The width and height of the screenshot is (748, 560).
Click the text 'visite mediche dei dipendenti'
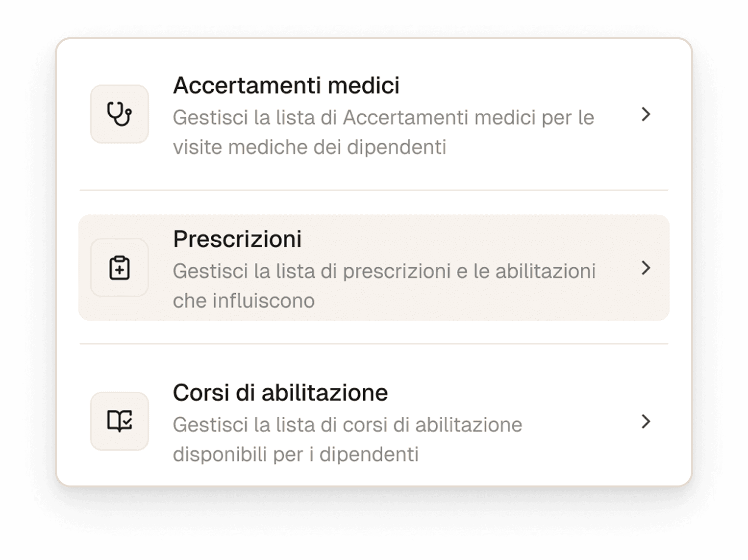point(309,147)
